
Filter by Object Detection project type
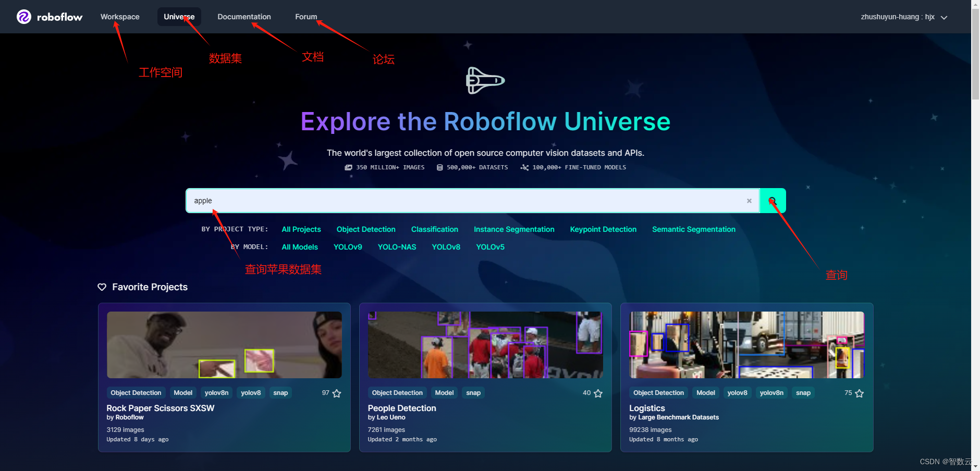click(366, 229)
